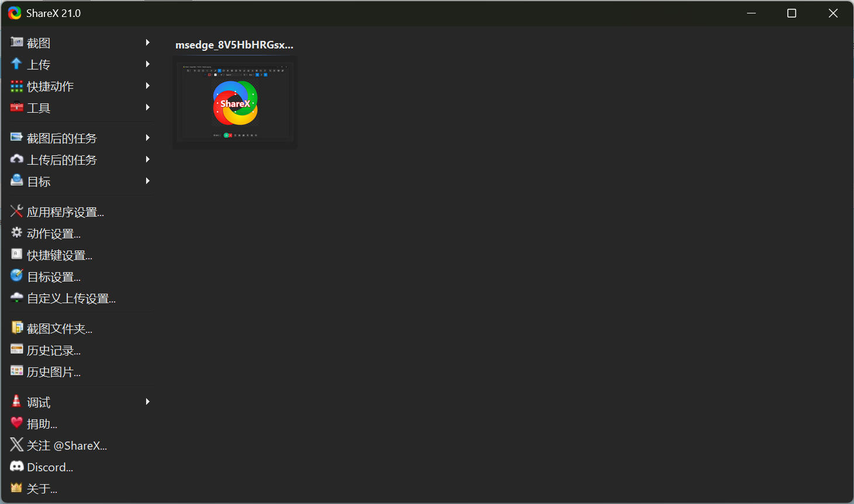Click the 历史图片 image grid icon
This screenshot has height=504, width=854.
point(17,371)
